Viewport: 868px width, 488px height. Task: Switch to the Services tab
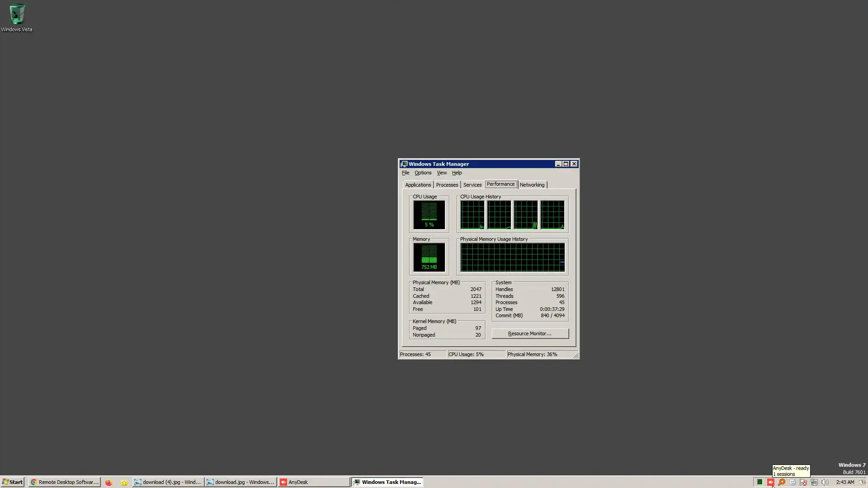click(x=472, y=185)
